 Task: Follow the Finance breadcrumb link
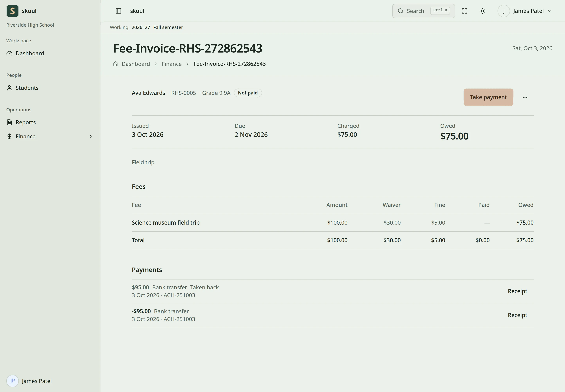coord(172,64)
